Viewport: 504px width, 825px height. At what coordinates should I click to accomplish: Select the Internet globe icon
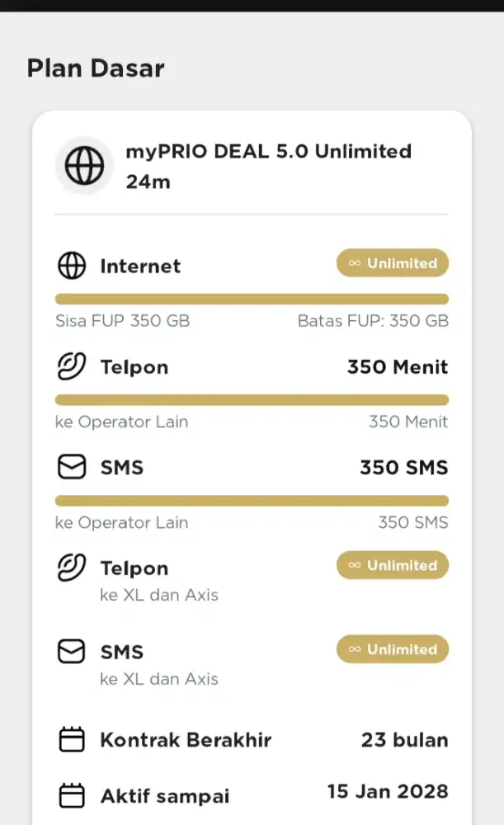click(72, 266)
